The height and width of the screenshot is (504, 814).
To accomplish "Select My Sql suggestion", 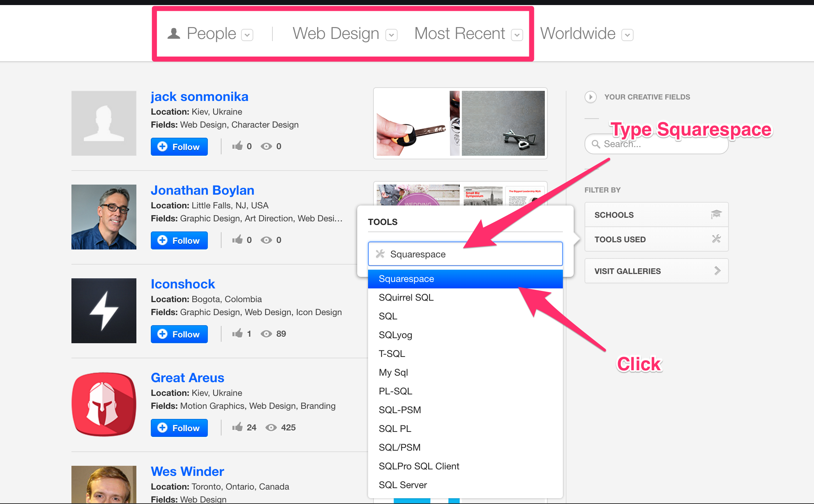I will 465,373.
